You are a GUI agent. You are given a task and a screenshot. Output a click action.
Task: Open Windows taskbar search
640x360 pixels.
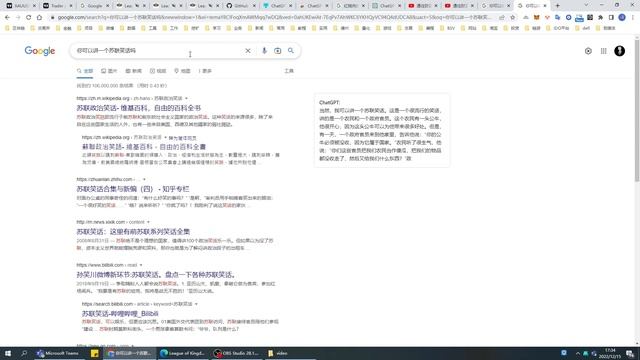tap(24, 353)
